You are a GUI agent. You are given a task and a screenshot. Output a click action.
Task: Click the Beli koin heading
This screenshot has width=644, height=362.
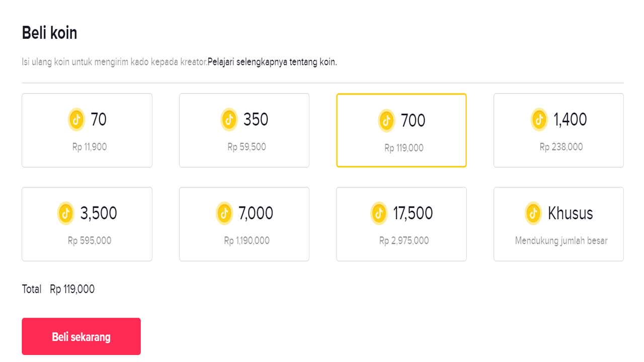click(49, 33)
